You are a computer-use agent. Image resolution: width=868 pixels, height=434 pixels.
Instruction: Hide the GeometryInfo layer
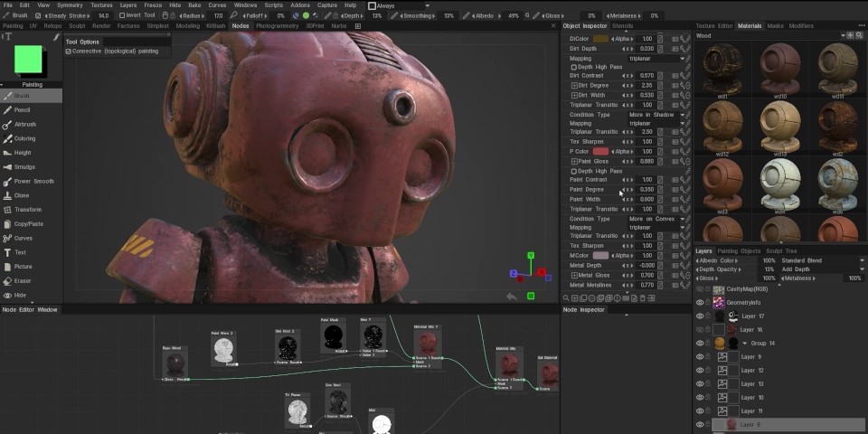point(700,303)
